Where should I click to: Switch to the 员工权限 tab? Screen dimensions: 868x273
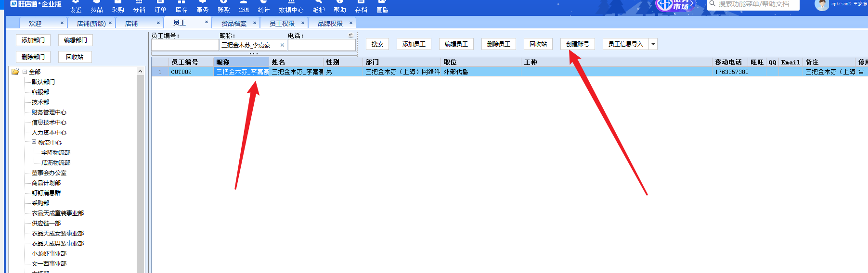pyautogui.click(x=282, y=23)
